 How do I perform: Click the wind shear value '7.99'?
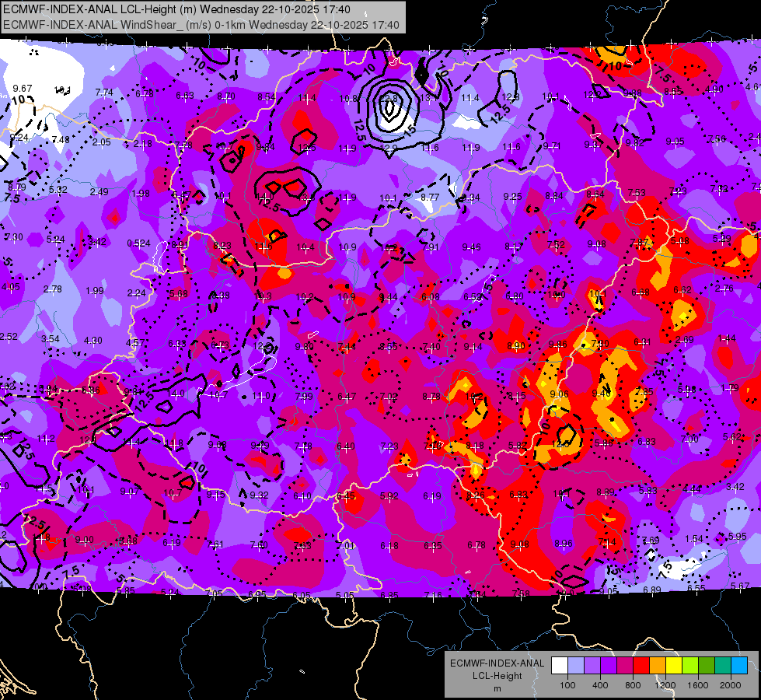304,397
